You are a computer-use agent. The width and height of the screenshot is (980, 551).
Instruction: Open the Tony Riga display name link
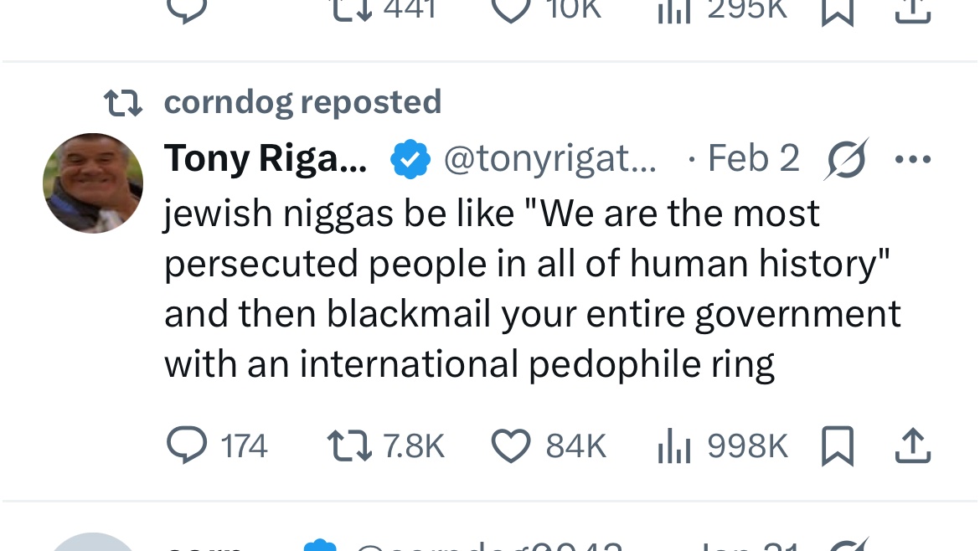pos(266,158)
